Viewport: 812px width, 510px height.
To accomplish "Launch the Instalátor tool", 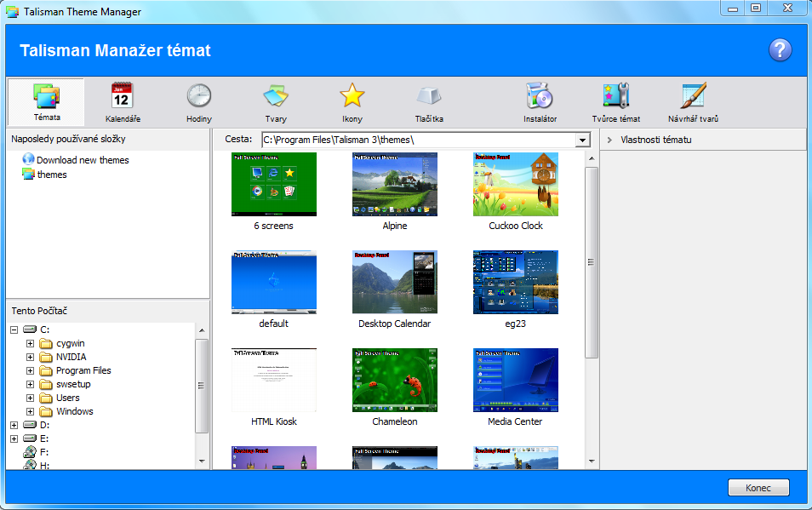I will click(540, 102).
